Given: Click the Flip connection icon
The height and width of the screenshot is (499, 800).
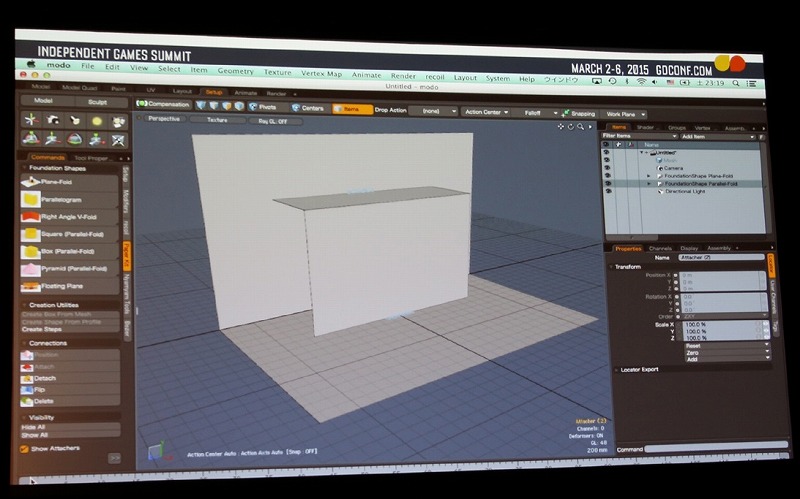Looking at the screenshot, I should (x=27, y=390).
